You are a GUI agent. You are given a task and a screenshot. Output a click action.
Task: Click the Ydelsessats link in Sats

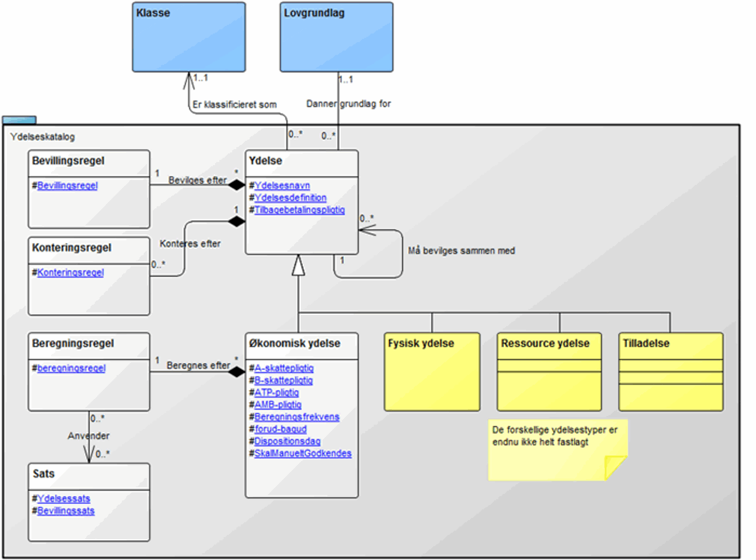pyautogui.click(x=63, y=499)
